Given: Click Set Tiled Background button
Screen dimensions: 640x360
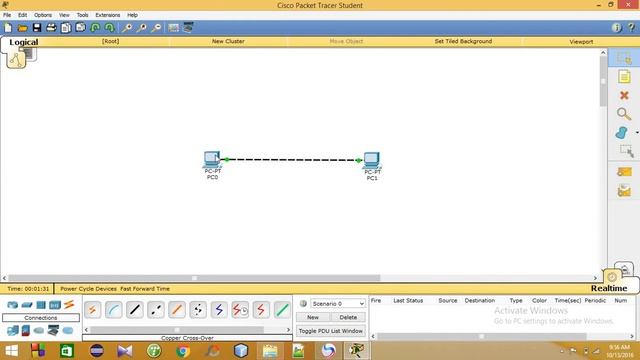Looking at the screenshot, I should [463, 41].
